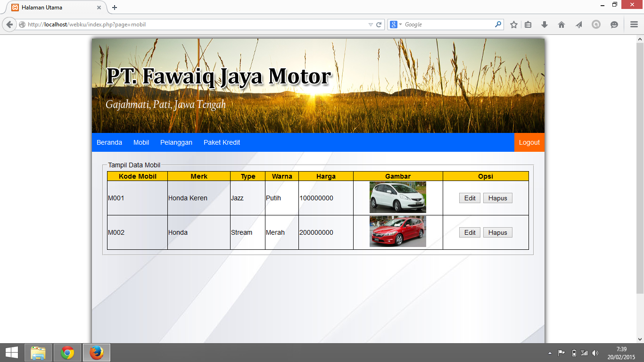The height and width of the screenshot is (362, 644).
Task: Open the Downloads arrow icon
Action: [545, 25]
